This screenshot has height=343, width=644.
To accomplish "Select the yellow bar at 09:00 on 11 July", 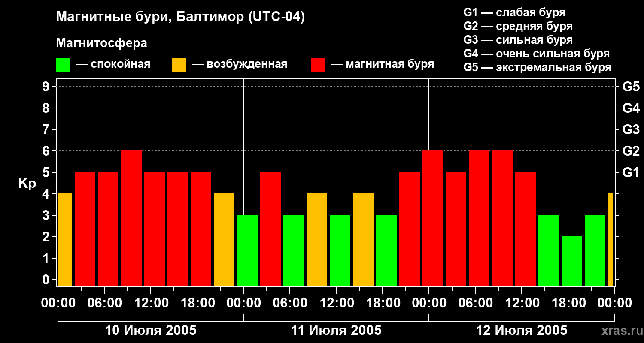I will 317,240.
